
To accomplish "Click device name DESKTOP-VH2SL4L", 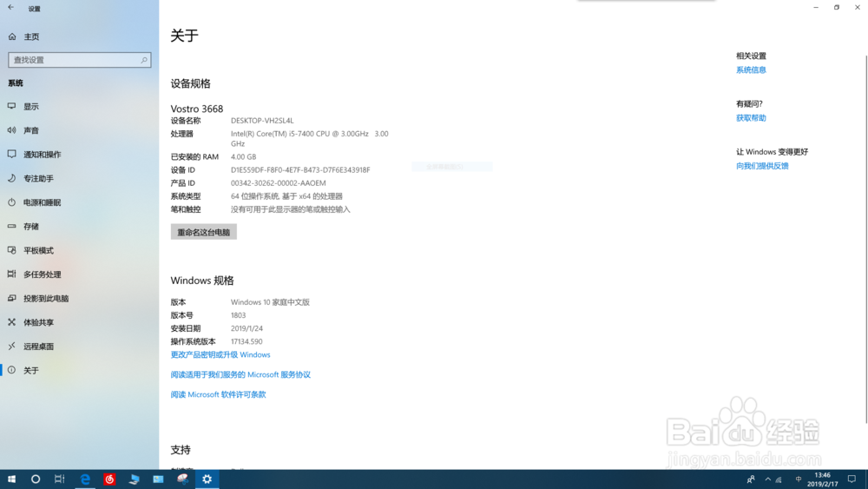I will (262, 120).
